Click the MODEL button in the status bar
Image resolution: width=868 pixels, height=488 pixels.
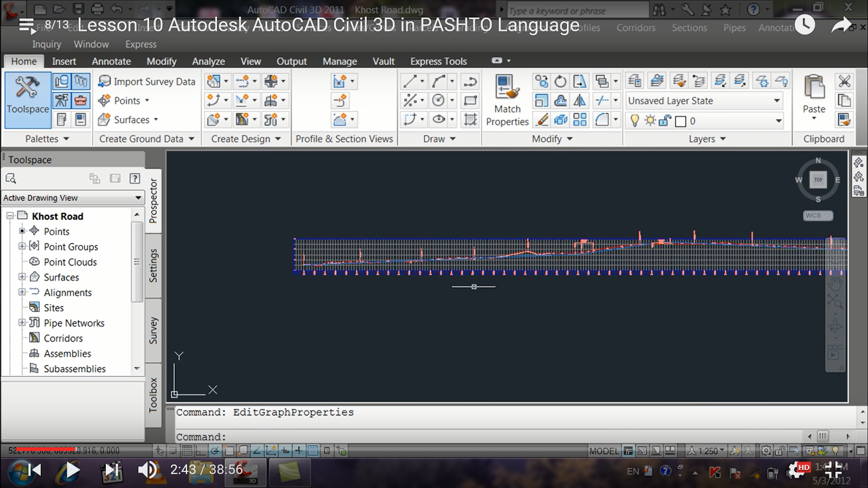click(x=604, y=451)
